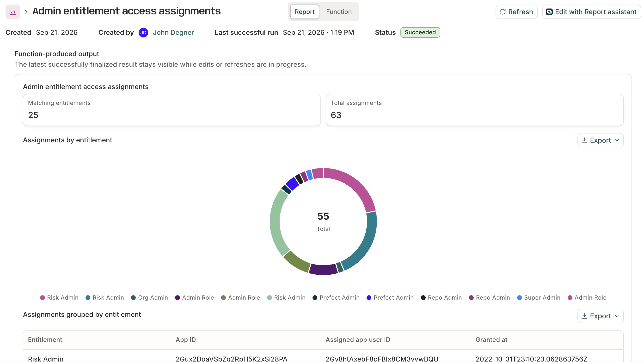Viewport: 644px width, 362px height.
Task: Sort by Granted at column header
Action: pyautogui.click(x=491, y=340)
